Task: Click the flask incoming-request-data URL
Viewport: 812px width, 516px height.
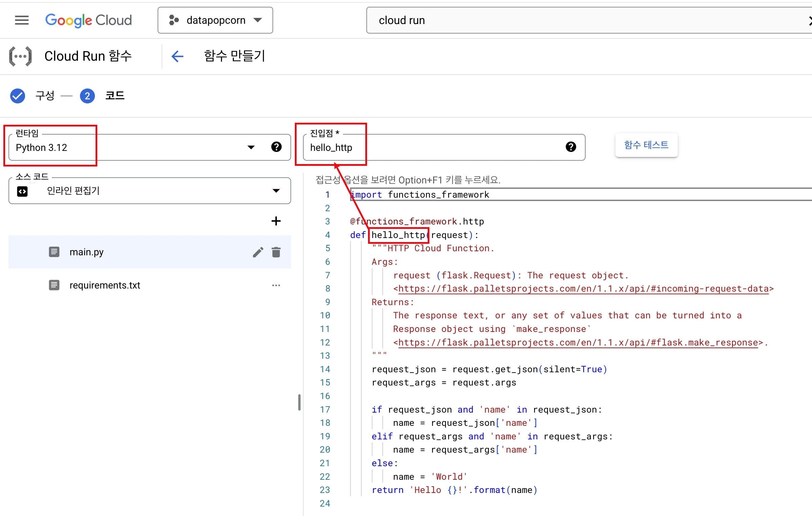Action: [583, 289]
